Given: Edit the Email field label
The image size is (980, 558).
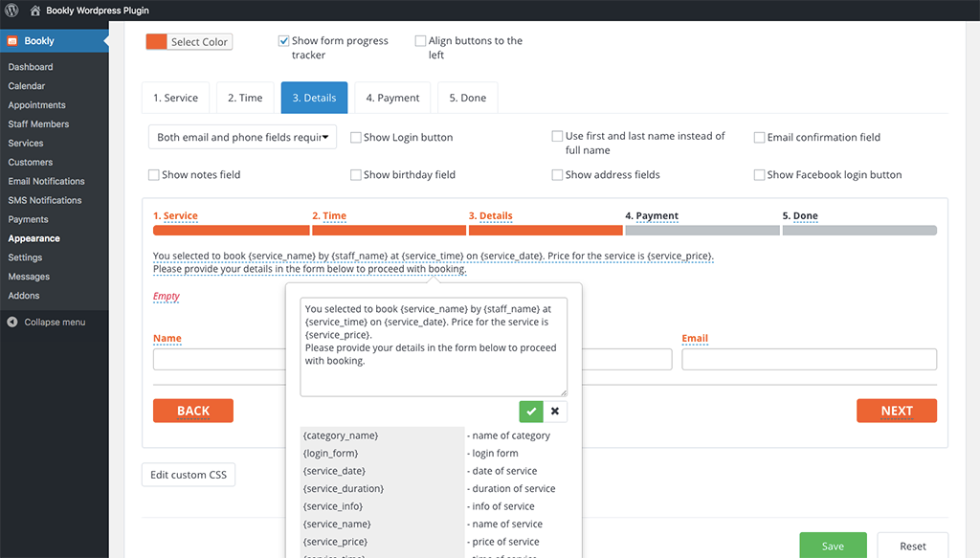Looking at the screenshot, I should [695, 338].
